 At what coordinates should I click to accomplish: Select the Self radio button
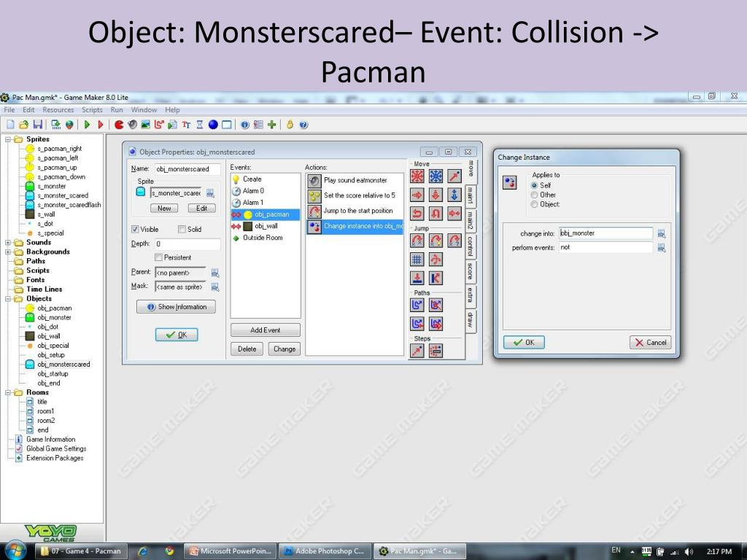point(534,185)
